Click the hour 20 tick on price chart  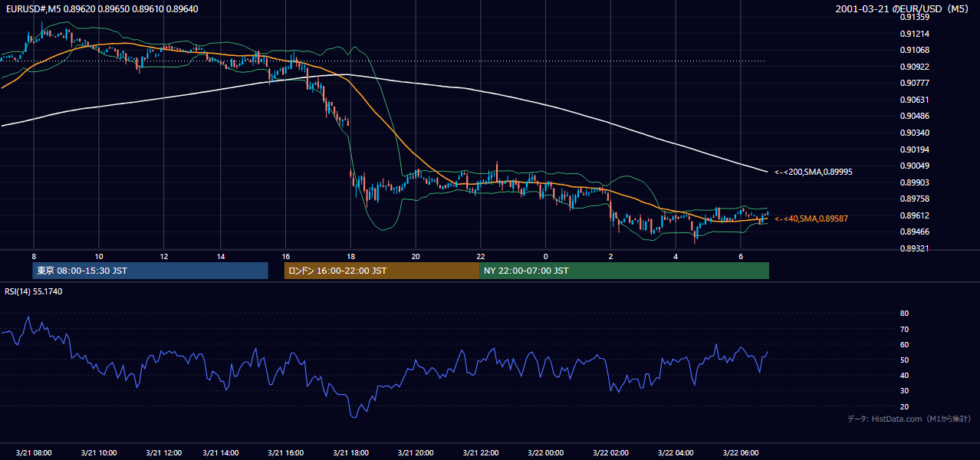[x=415, y=255]
